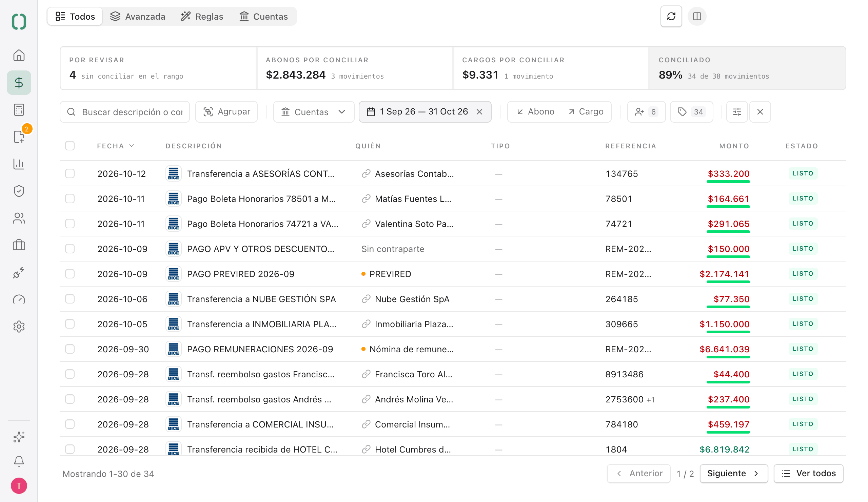Open the settings gear icon

click(19, 327)
